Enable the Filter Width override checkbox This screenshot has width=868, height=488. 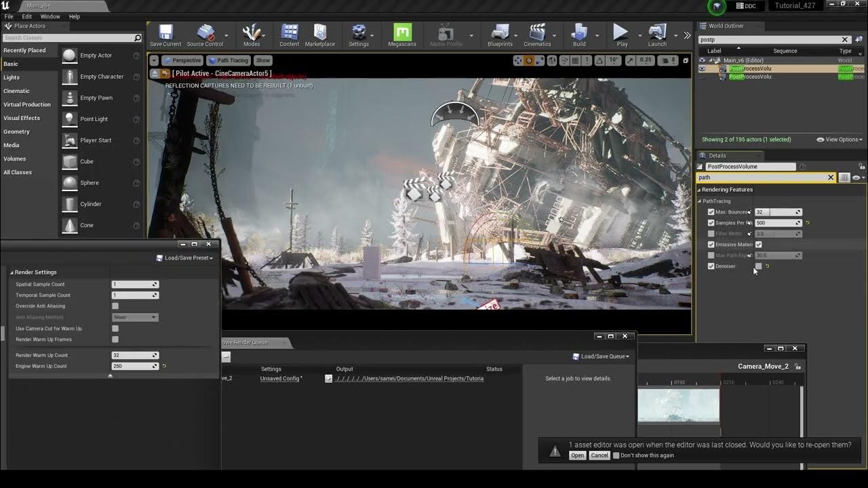711,234
